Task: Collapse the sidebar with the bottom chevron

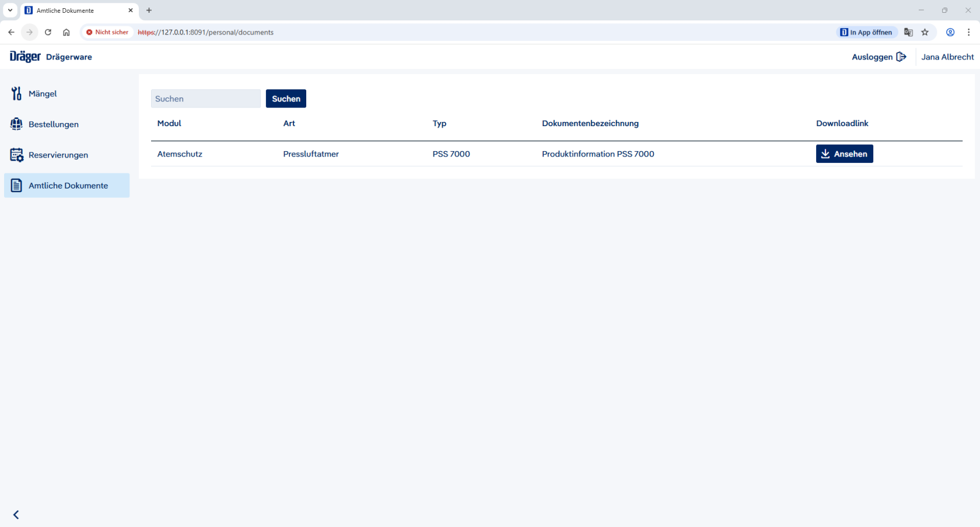Action: 16,514
